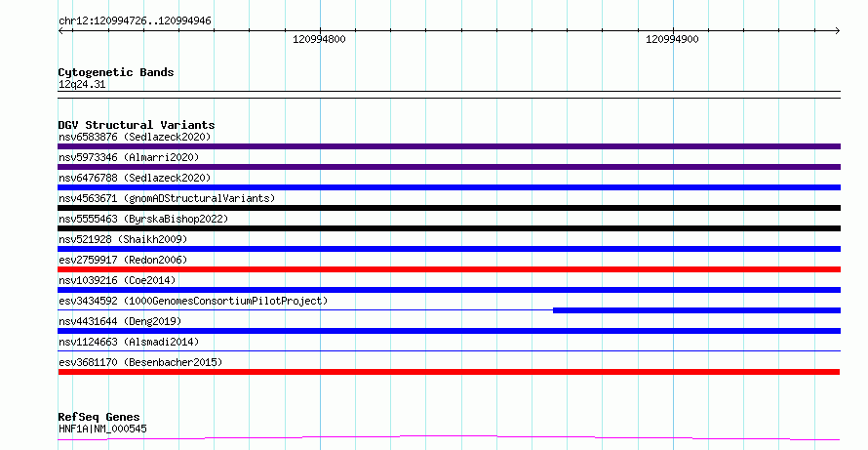This screenshot has height=450, width=868.
Task: Select the black nsv4563671 gnomAD bar
Action: coord(449,208)
